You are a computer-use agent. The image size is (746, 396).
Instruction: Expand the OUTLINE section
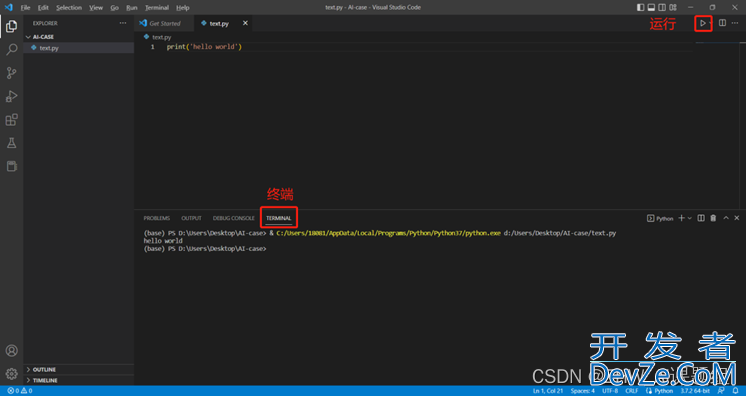pos(79,369)
